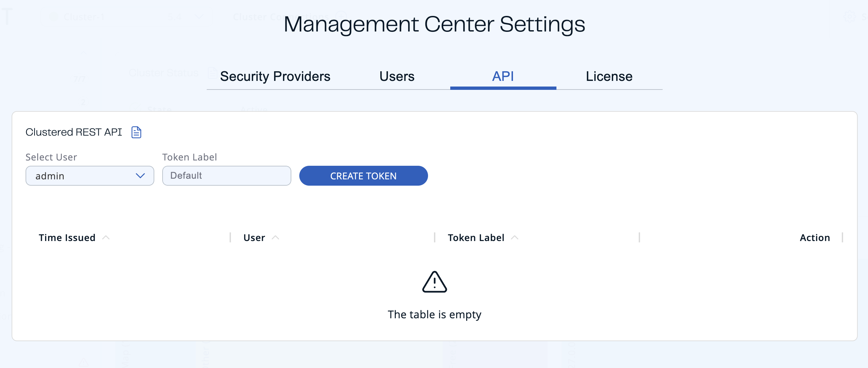Viewport: 868px width, 368px height.
Task: Switch to the Security Providers tab
Action: pyautogui.click(x=275, y=77)
